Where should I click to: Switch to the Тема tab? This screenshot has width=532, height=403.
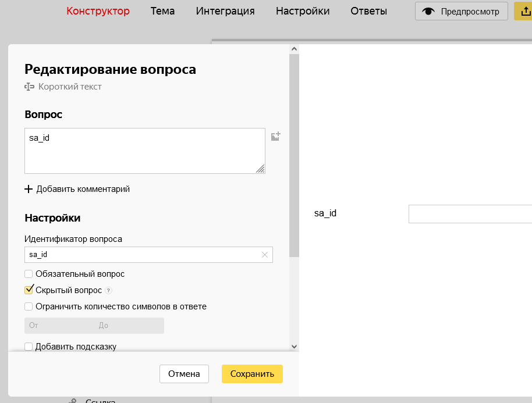click(x=162, y=10)
